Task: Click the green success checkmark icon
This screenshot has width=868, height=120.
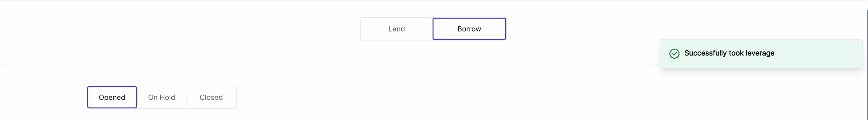Action: tap(674, 53)
